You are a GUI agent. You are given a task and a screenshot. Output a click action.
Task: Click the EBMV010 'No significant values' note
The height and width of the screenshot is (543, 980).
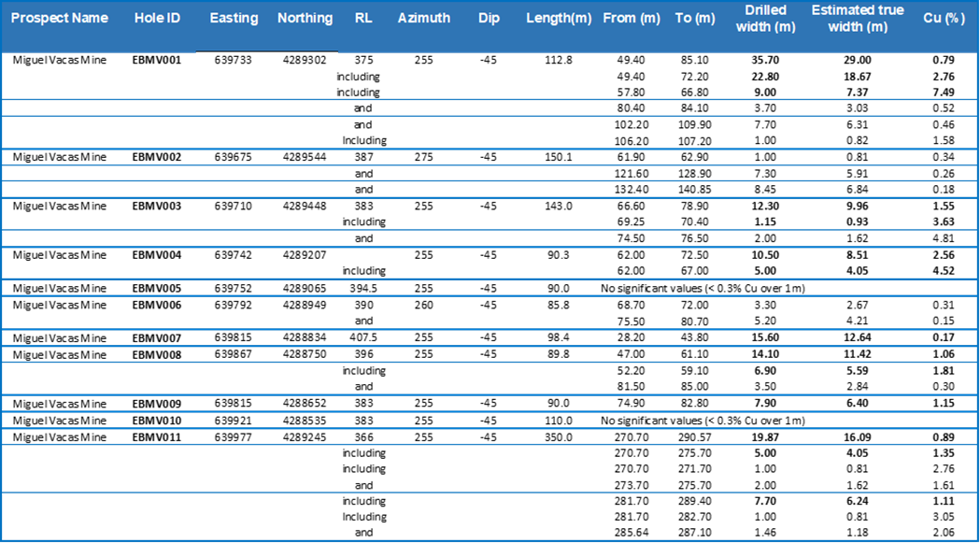click(x=703, y=421)
